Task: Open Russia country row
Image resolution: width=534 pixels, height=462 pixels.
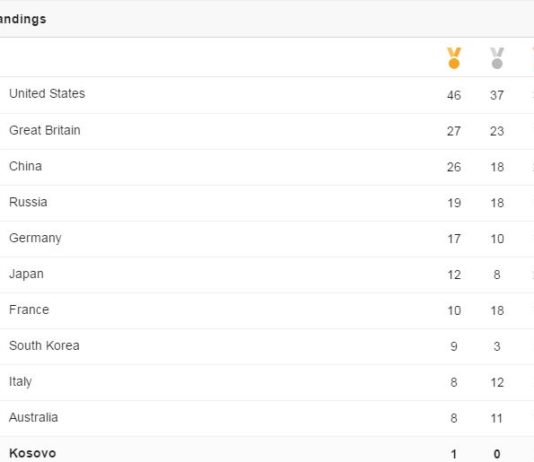Action: 267,203
